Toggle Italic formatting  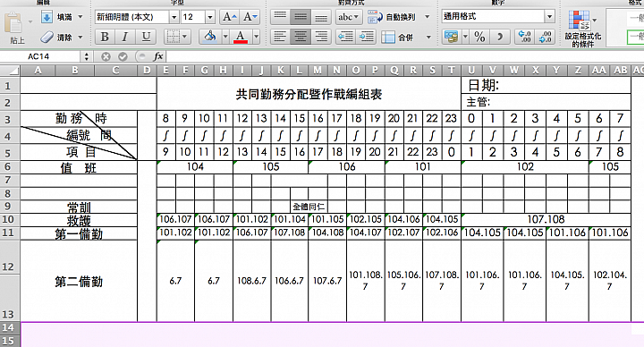(x=125, y=37)
